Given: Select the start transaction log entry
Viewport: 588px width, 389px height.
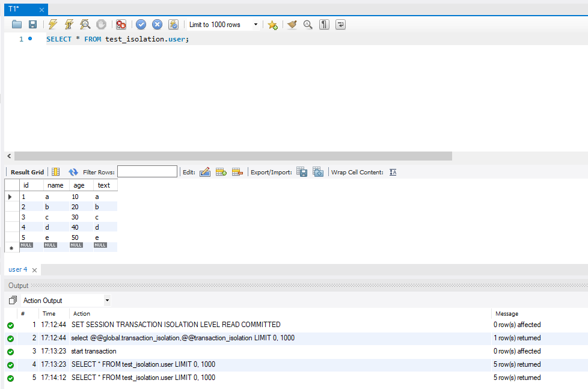Looking at the screenshot, I should (x=296, y=351).
